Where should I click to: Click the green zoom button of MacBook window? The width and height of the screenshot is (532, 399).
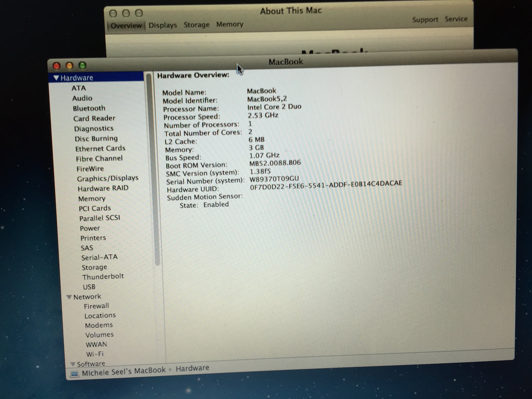click(82, 65)
